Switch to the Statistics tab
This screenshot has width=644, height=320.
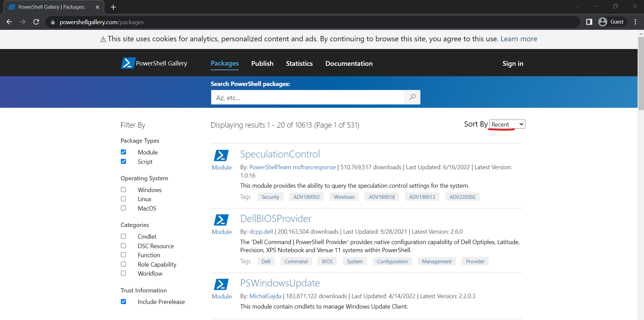(299, 63)
